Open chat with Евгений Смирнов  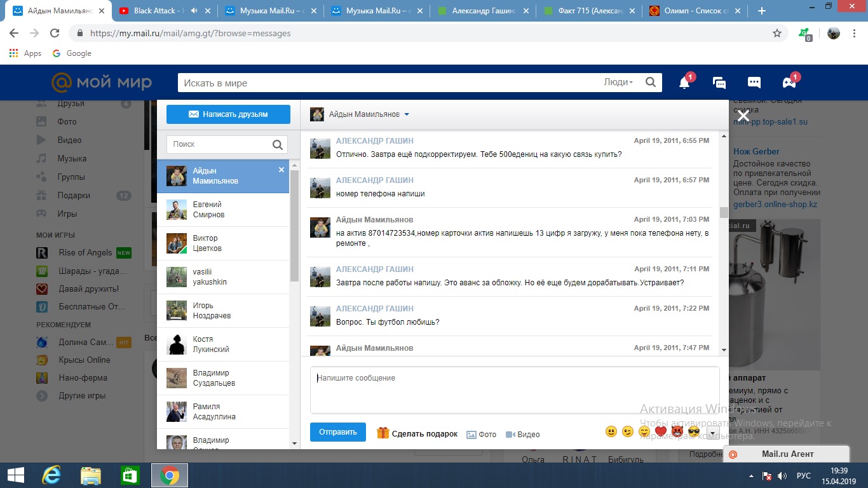pos(223,210)
